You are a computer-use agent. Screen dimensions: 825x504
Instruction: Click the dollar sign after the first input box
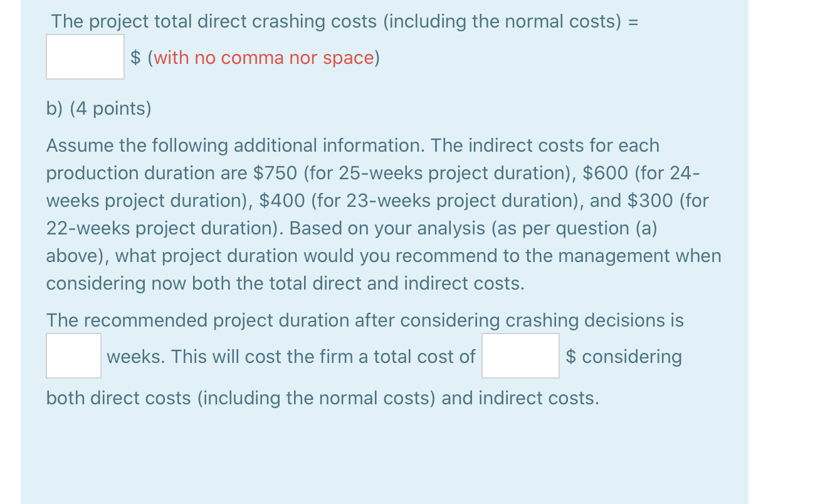[134, 58]
